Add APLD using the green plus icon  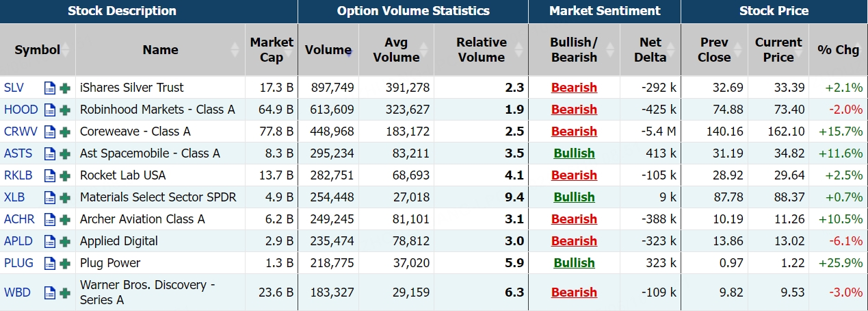click(x=65, y=241)
